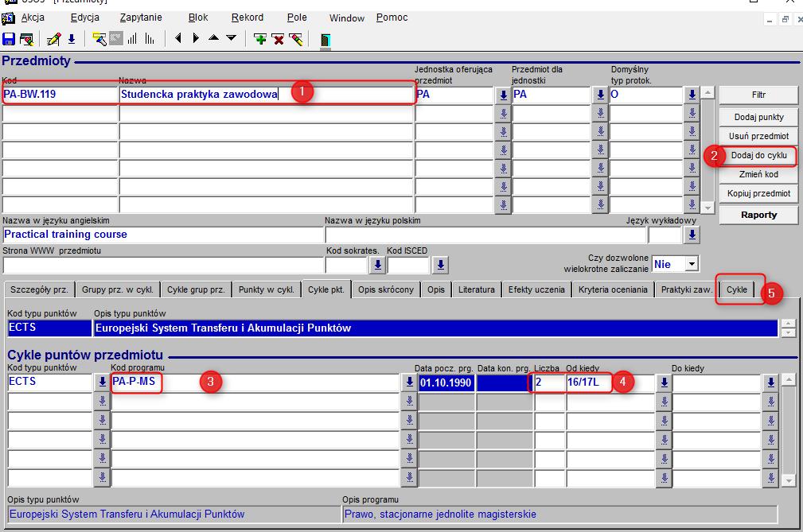Open Kod programu list beside PA-P-MS

coord(409,382)
